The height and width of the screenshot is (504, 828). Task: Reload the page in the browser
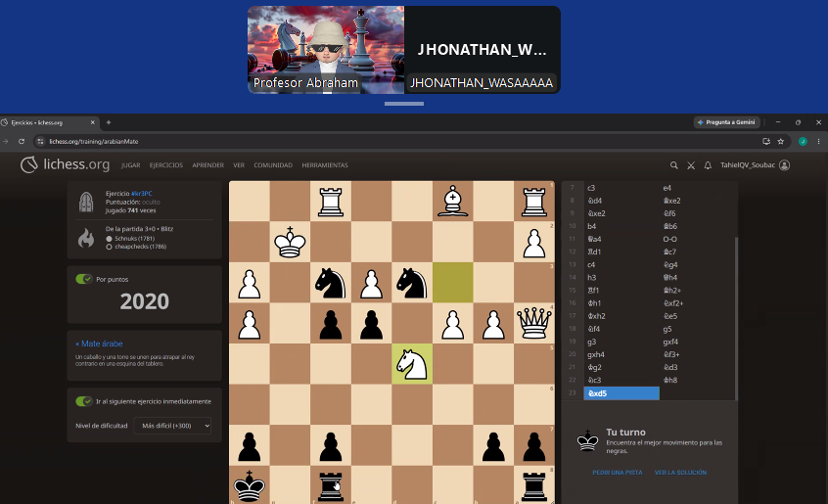point(22,142)
